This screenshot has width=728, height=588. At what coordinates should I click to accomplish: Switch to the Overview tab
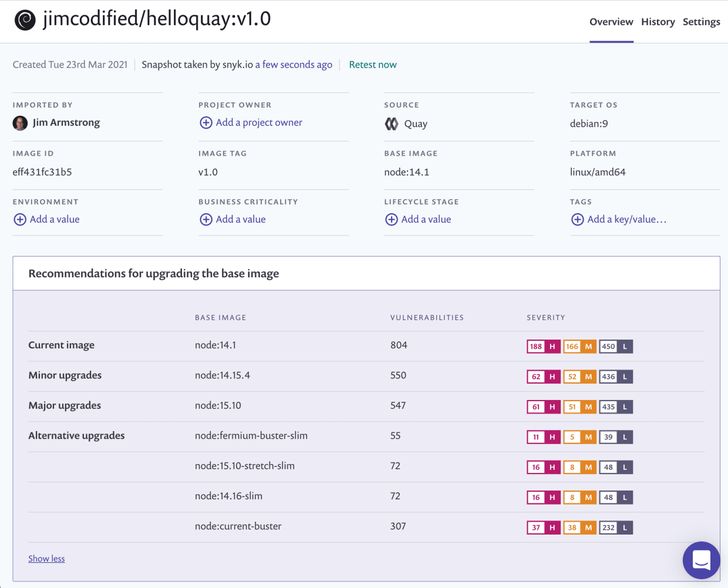pos(611,22)
